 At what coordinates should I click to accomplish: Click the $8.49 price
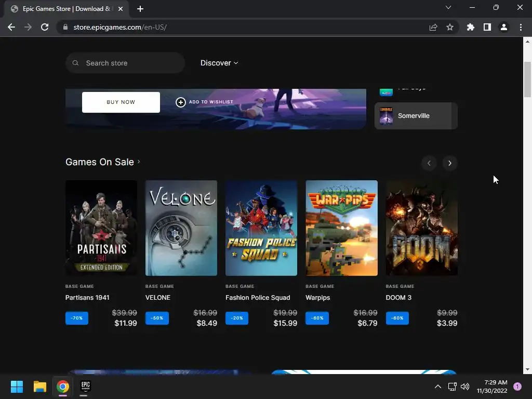tap(207, 323)
